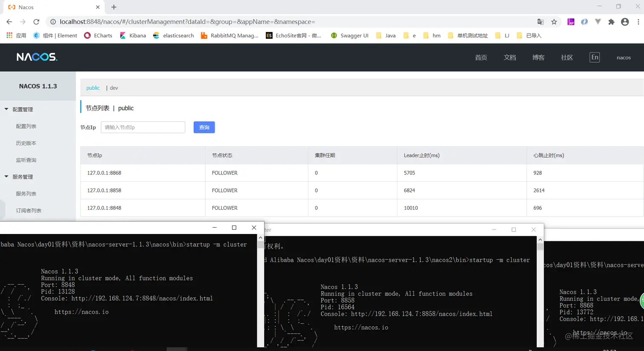Screen dimensions: 644x351
Task: Click the 节点状态 column header
Action: (222, 156)
